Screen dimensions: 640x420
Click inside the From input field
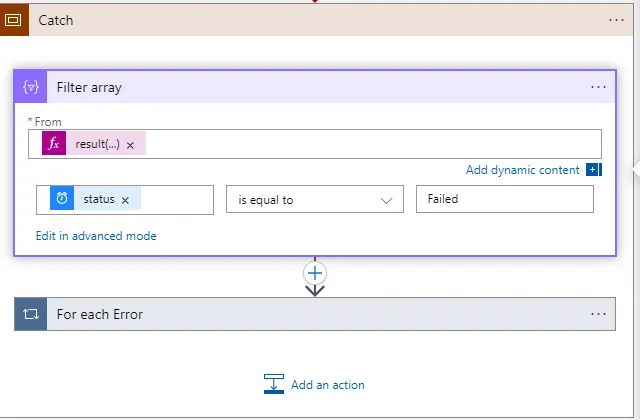(x=370, y=144)
